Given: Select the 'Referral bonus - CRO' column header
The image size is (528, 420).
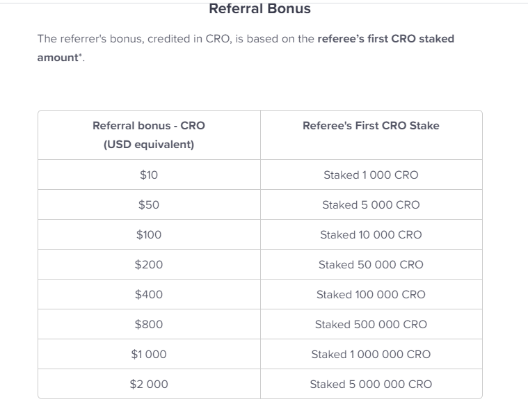Looking at the screenshot, I should pos(149,135).
